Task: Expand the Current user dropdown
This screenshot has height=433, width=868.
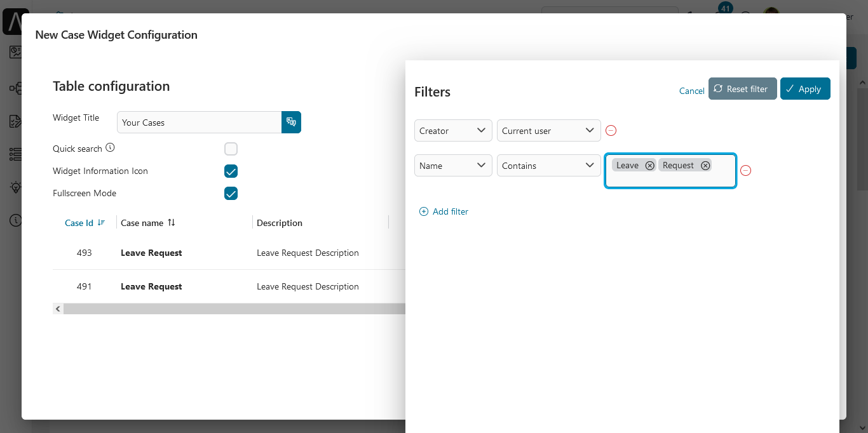Action: [548, 131]
